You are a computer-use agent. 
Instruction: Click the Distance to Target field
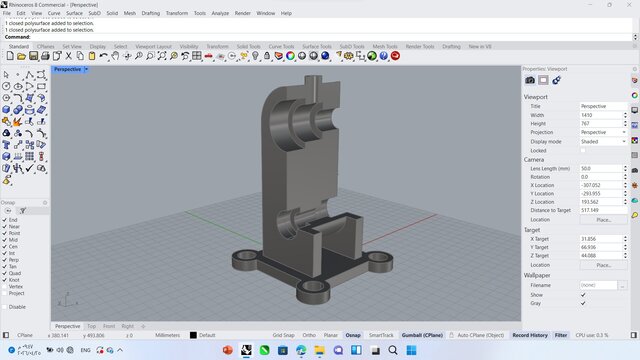[603, 210]
